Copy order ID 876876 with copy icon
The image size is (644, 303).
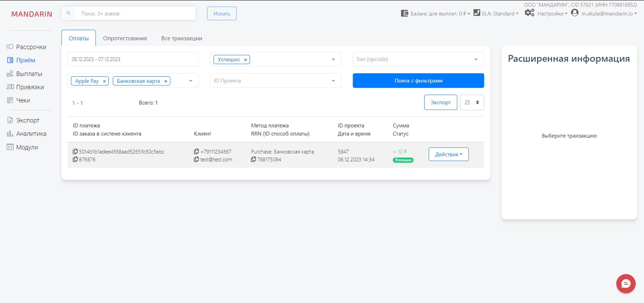pyautogui.click(x=75, y=160)
